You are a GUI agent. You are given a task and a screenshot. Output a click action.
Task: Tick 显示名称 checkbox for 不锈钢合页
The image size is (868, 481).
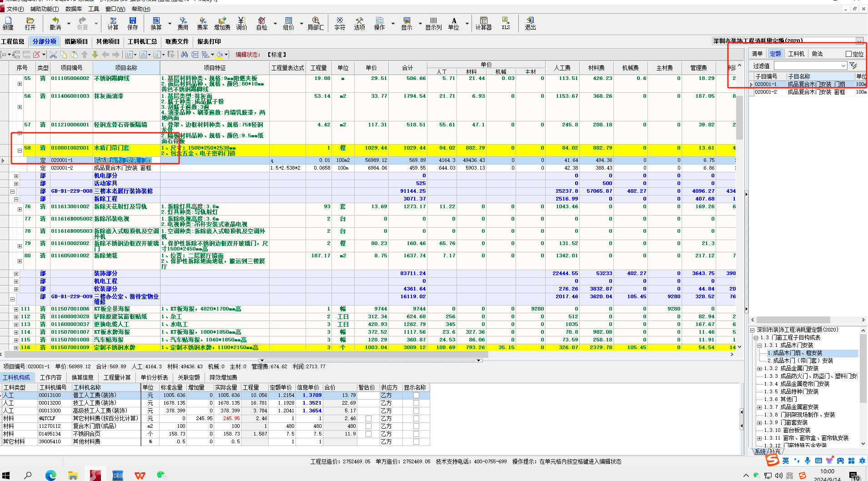tap(416, 434)
